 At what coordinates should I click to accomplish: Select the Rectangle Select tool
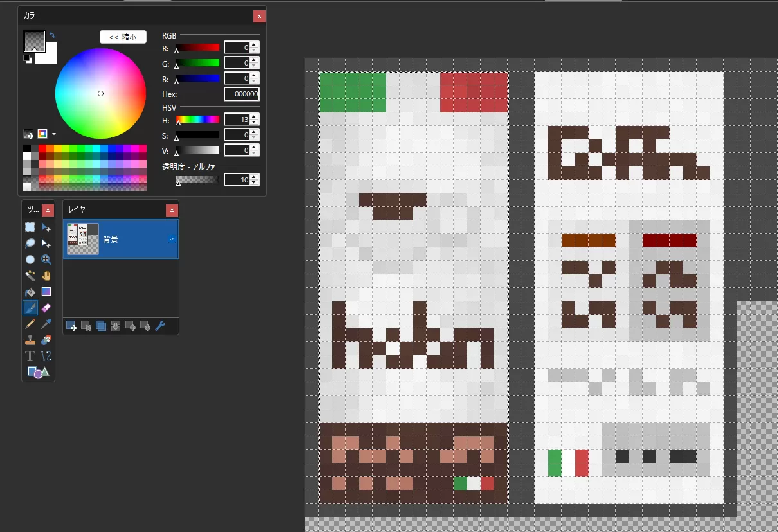pos(30,227)
